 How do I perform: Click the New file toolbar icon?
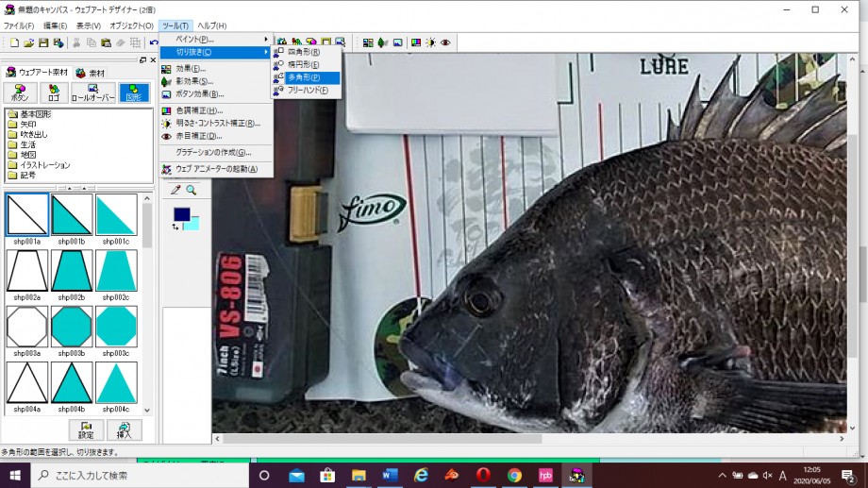(14, 42)
